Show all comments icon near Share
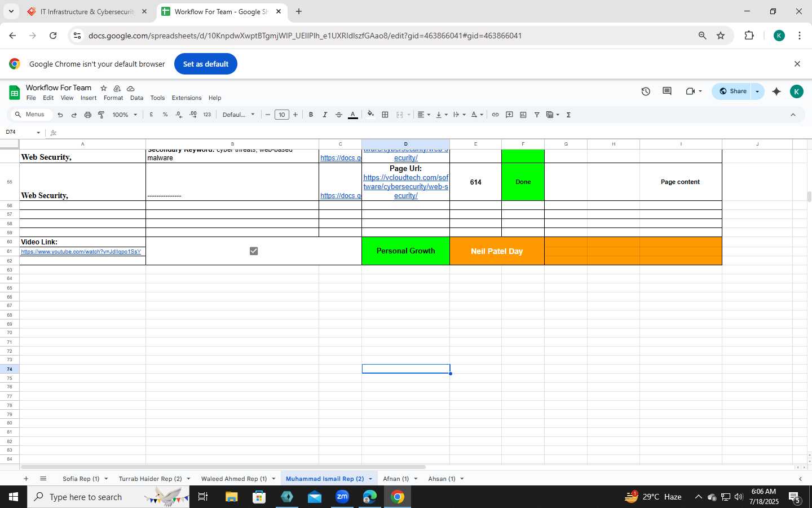This screenshot has width=812, height=508. [667, 91]
